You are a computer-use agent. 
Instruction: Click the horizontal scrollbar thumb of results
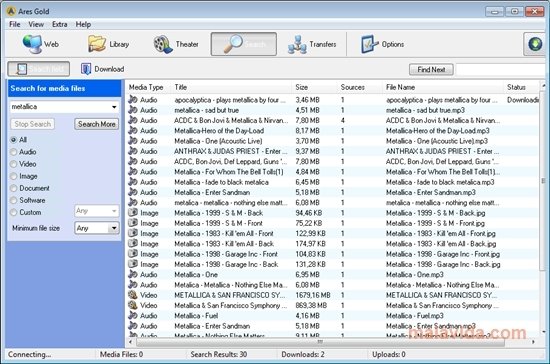(320, 342)
